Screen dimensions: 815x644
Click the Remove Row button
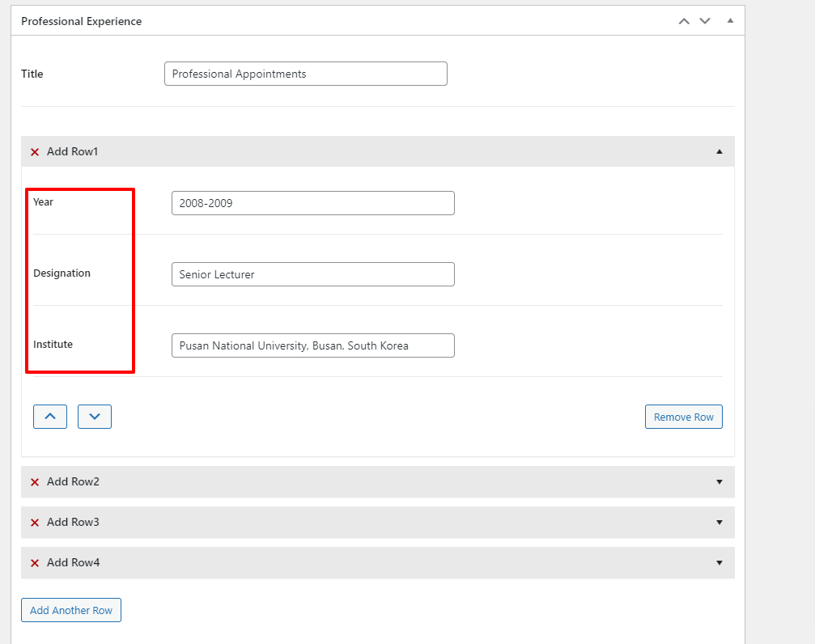pyautogui.click(x=683, y=417)
